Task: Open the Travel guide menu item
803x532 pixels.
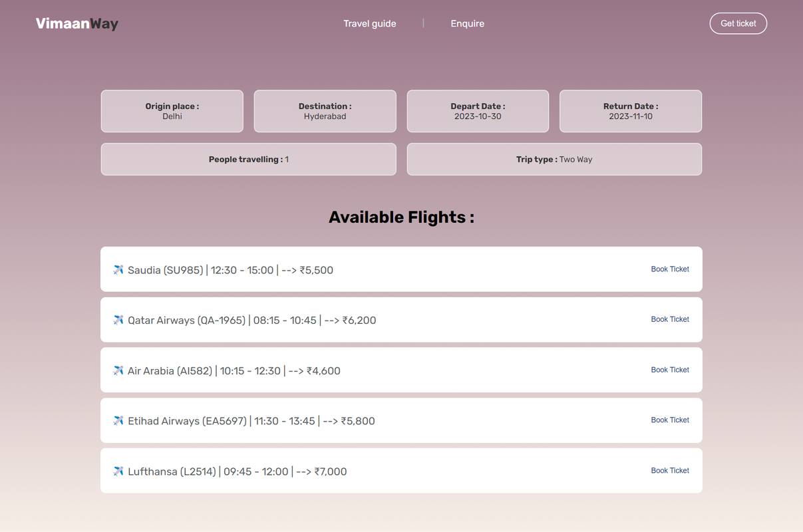Action: (x=370, y=23)
